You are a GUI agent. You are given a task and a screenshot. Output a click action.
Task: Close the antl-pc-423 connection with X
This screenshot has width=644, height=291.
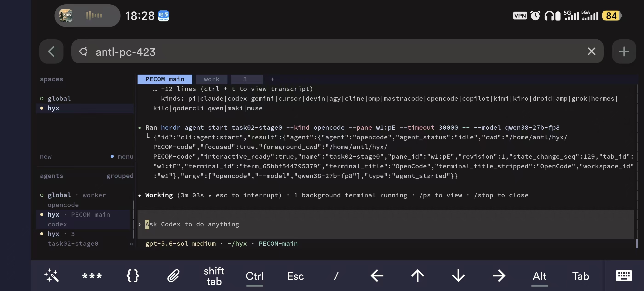pos(591,52)
